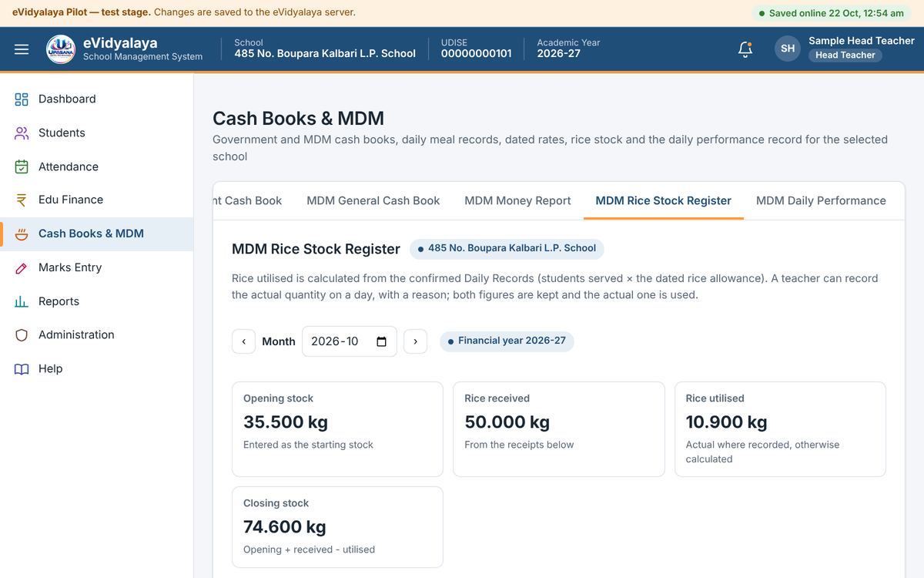Click the Closing stock value 74.600 kg

(285, 527)
